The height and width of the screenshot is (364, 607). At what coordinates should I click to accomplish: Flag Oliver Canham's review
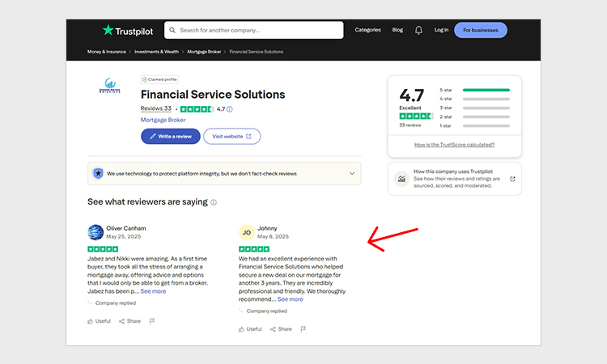point(151,321)
